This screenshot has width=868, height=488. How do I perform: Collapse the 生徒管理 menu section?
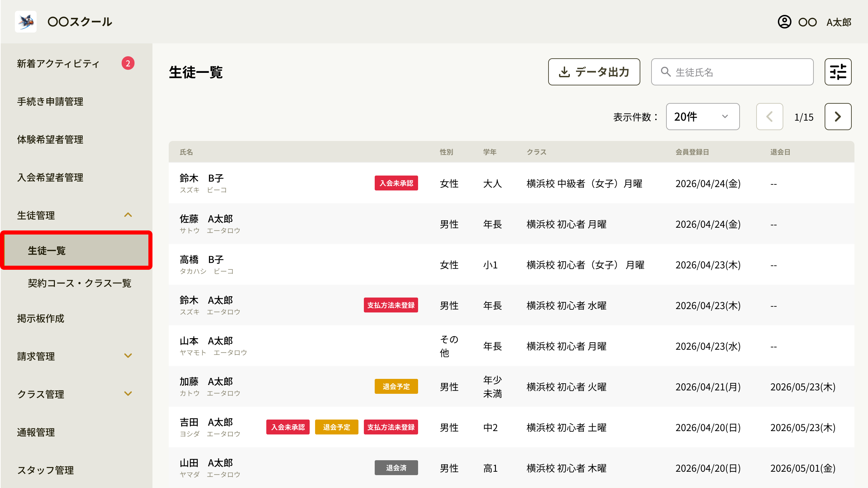point(128,215)
